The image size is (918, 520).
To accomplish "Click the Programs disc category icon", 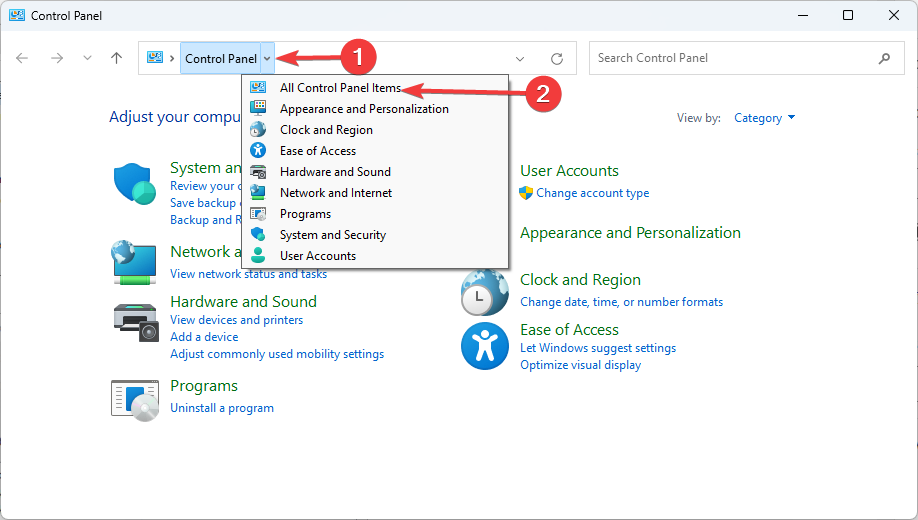I will coord(135,401).
